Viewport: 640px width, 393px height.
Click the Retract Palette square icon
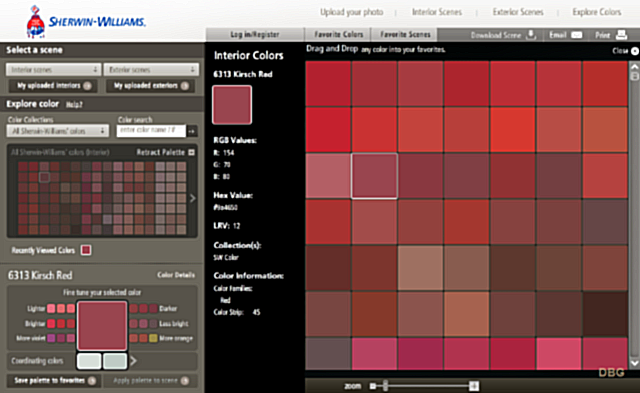(x=191, y=152)
